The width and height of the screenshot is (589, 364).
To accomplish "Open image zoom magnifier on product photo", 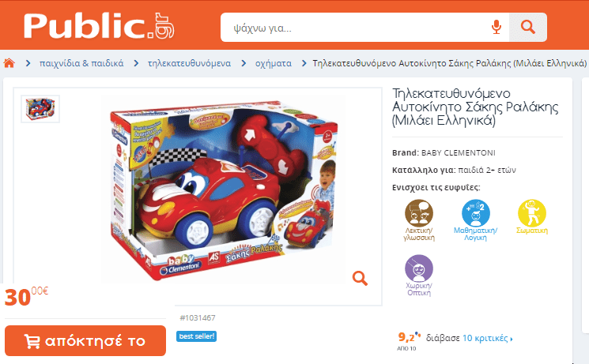I will pyautogui.click(x=360, y=278).
